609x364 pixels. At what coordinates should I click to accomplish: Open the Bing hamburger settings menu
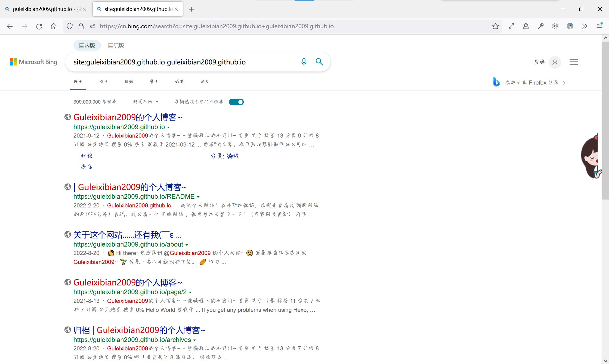pyautogui.click(x=573, y=62)
